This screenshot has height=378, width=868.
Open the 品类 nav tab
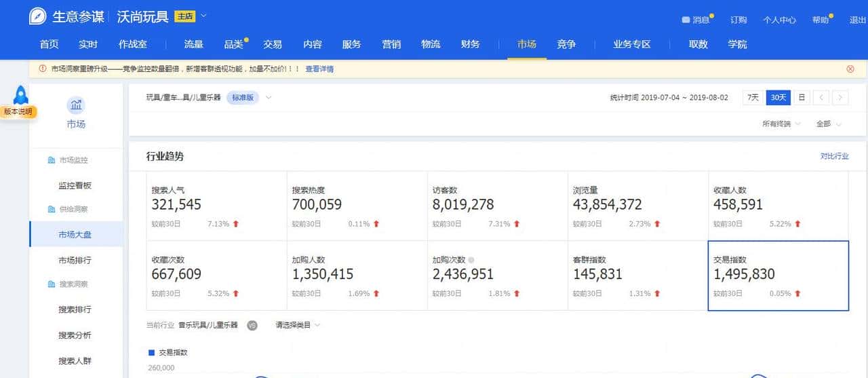click(x=233, y=44)
